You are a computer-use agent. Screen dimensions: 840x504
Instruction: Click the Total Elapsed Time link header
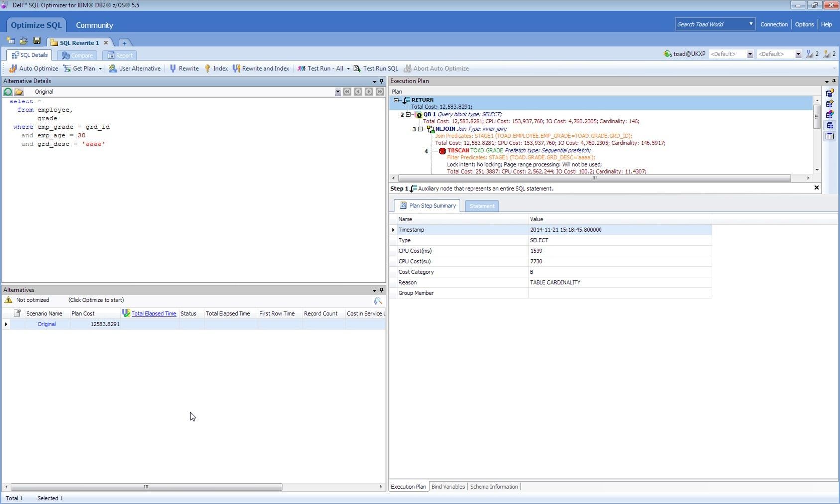pos(154,313)
